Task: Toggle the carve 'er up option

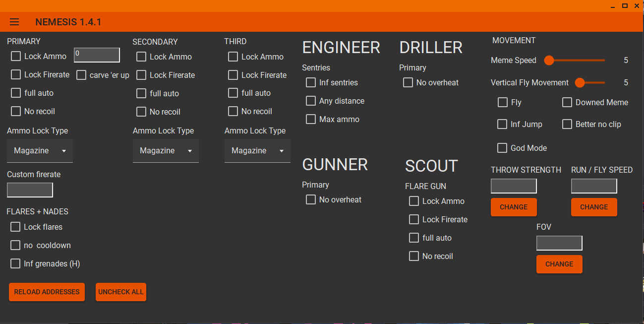Action: coord(81,75)
